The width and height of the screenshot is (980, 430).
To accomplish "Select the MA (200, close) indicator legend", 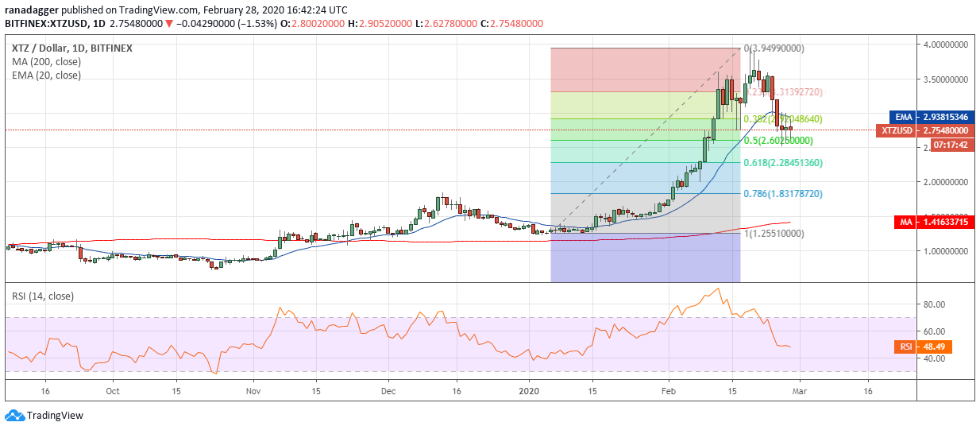I will point(46,62).
